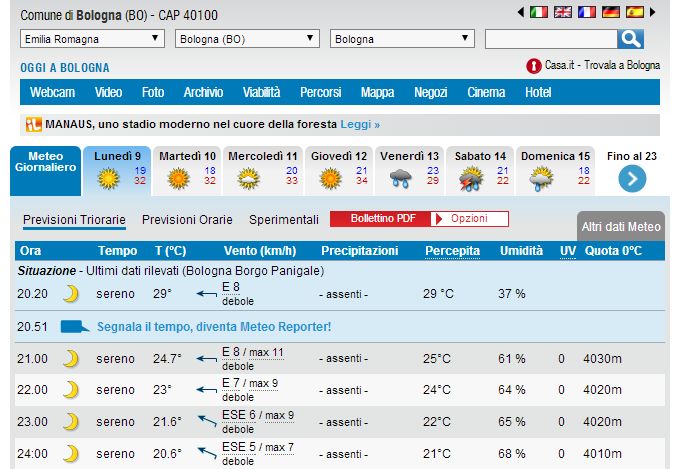This screenshot has height=469, width=676.
Task: Click the Bollettino PDF button
Action: click(x=381, y=219)
